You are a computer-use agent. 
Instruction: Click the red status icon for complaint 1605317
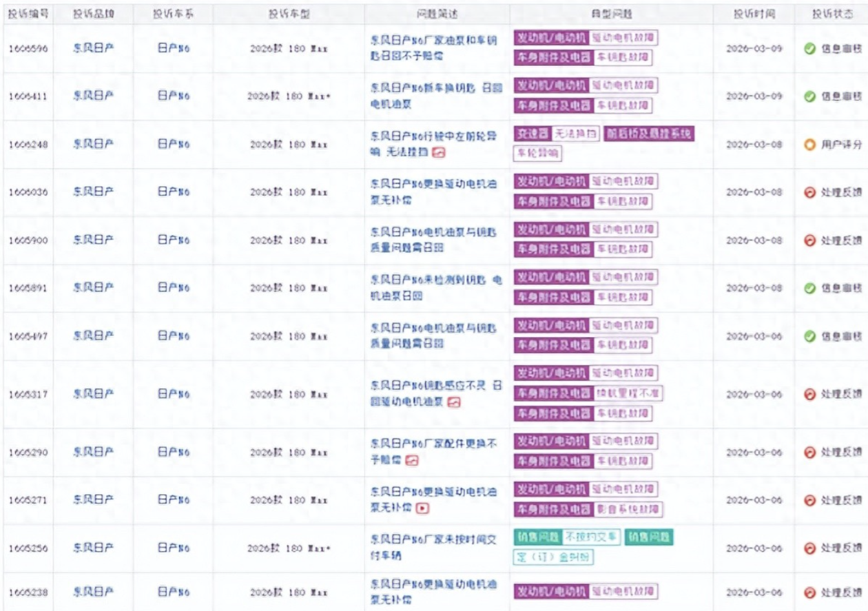(x=810, y=394)
